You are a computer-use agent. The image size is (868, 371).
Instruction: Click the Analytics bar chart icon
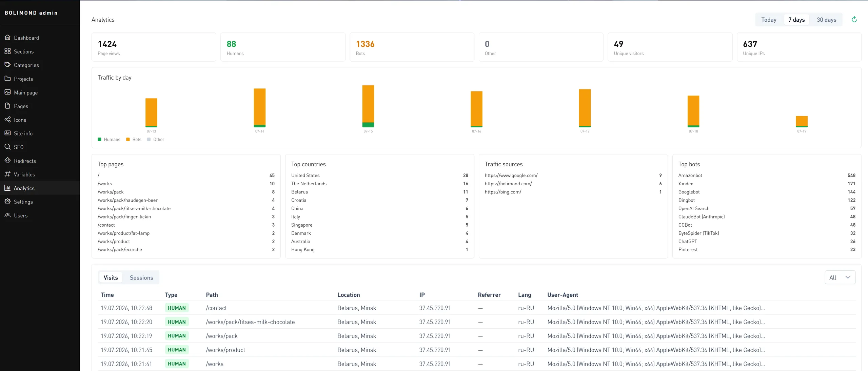pos(7,188)
